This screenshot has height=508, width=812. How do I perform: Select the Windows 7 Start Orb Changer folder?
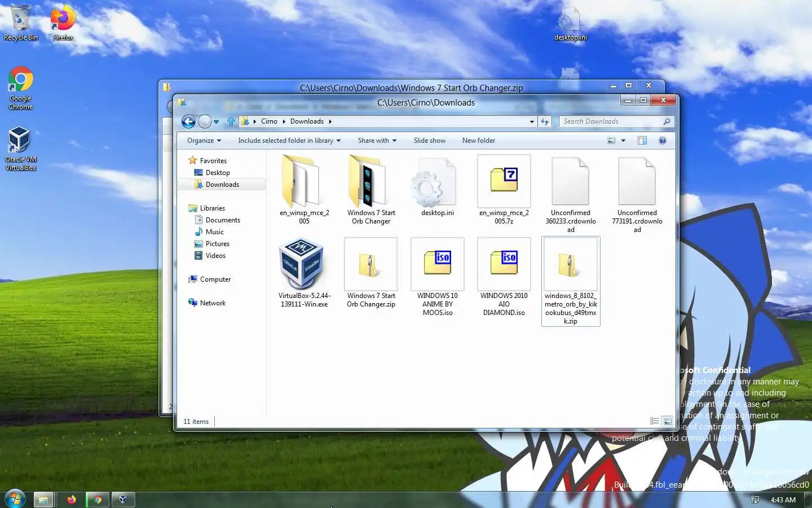point(371,190)
